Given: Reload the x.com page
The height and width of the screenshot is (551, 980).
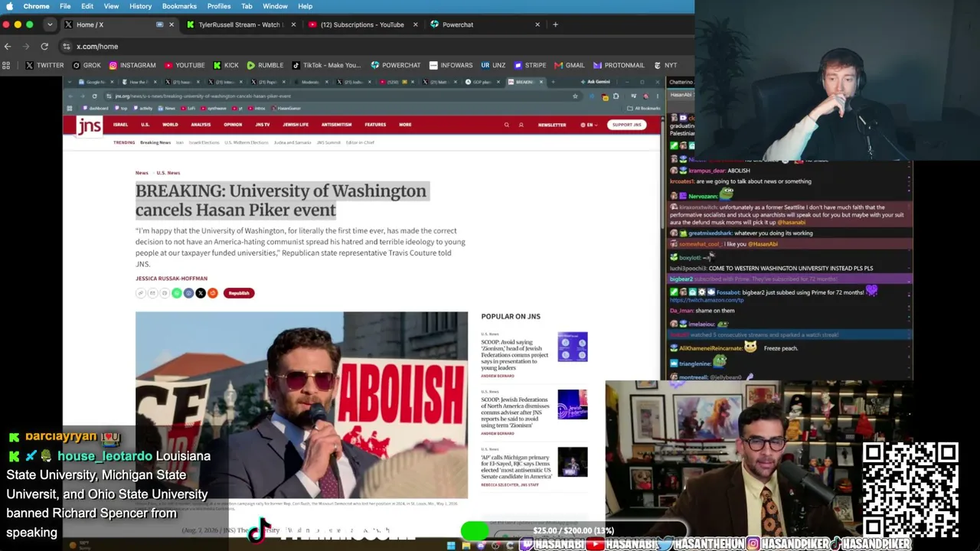Looking at the screenshot, I should 44,47.
